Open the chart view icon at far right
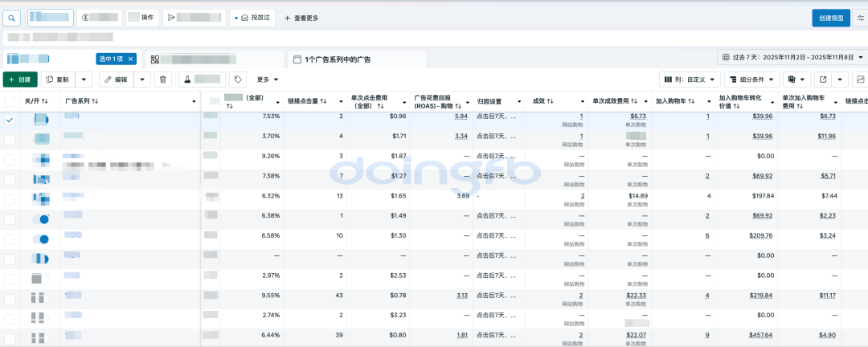Viewport: 868px width, 347px height. (860, 80)
